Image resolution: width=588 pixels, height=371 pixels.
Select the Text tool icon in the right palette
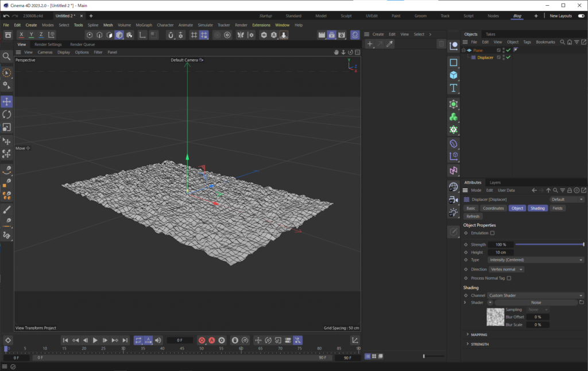pos(454,88)
